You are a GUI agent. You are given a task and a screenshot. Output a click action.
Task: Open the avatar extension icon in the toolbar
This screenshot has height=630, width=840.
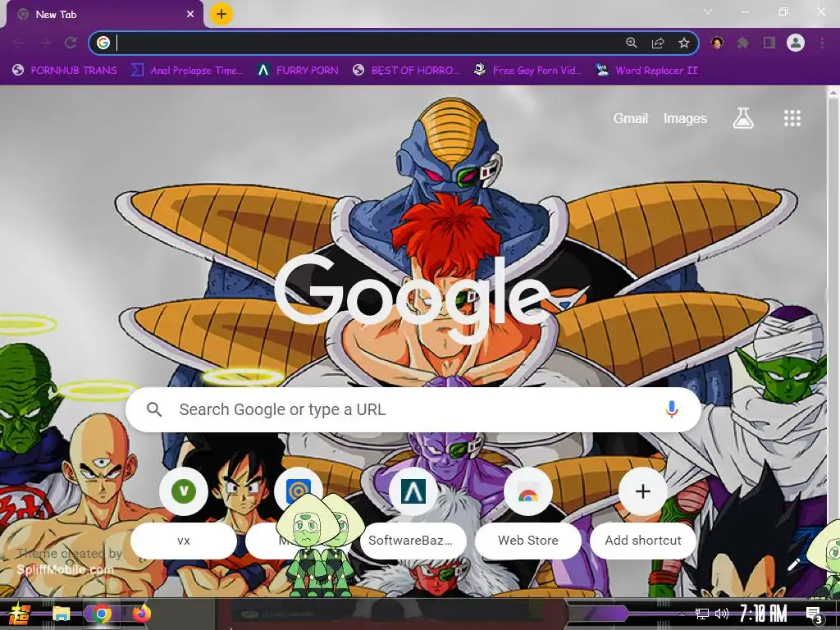click(x=717, y=43)
